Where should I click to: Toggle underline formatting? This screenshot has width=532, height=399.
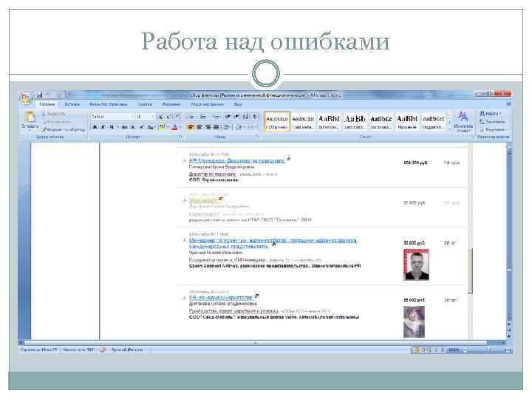pos(111,127)
